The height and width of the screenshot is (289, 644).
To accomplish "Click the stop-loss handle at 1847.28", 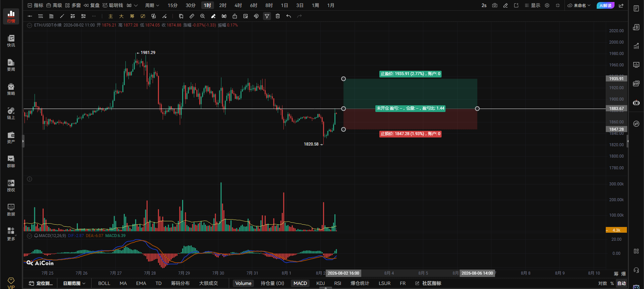I will (x=343, y=129).
